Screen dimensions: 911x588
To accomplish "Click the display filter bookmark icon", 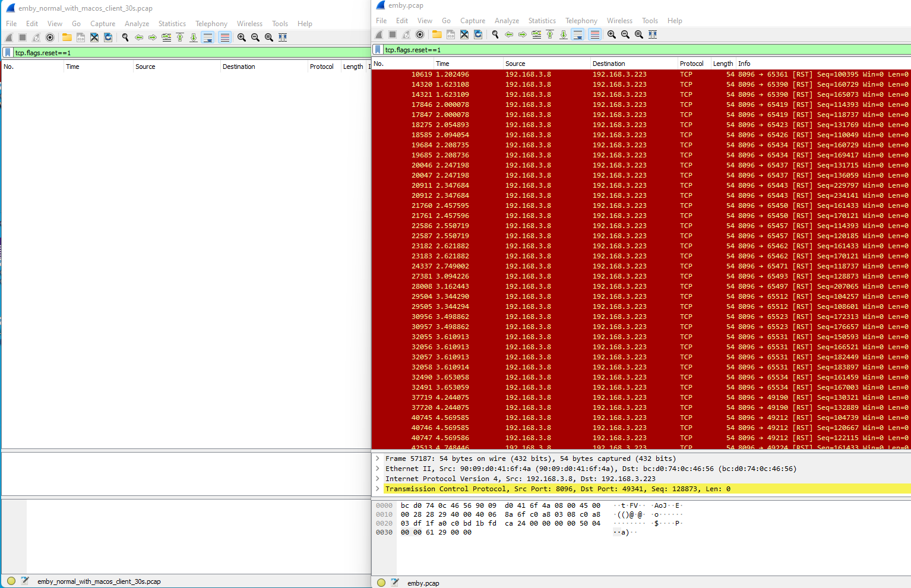I will point(377,50).
